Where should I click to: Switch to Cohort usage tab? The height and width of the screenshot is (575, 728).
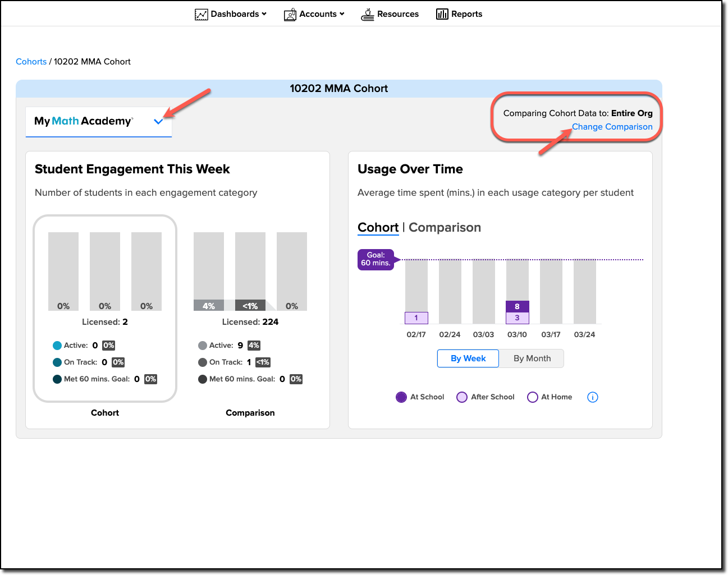(378, 228)
